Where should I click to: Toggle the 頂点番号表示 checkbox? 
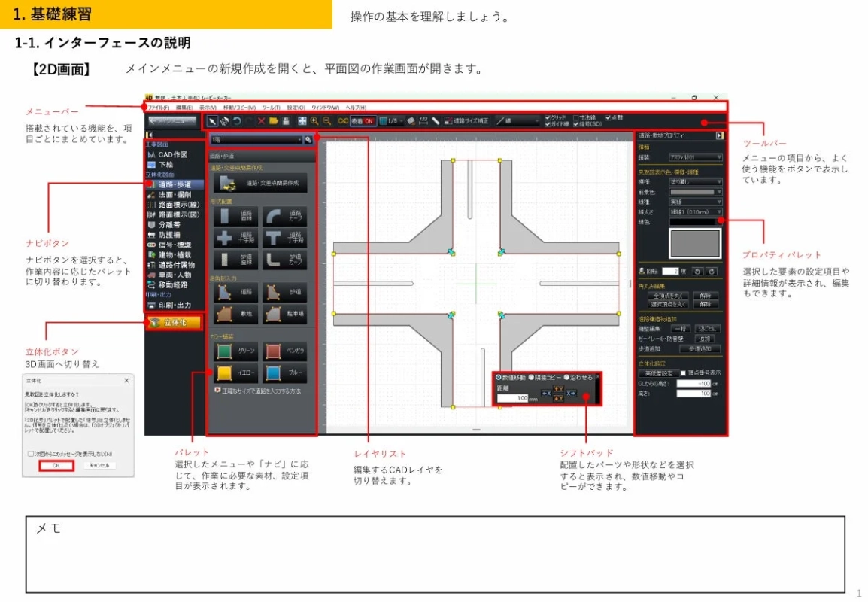click(683, 373)
